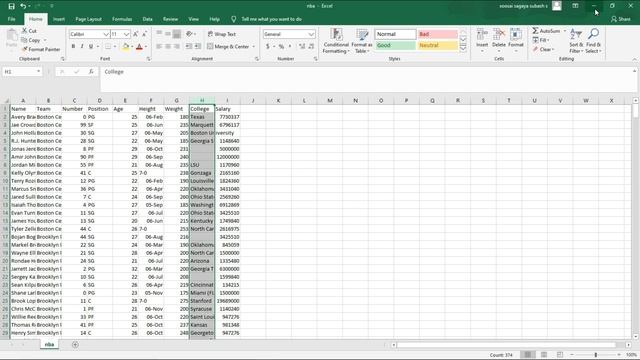Expand the Calibri font name dropdown
Viewport: 640px width, 360px height.
pos(106,34)
